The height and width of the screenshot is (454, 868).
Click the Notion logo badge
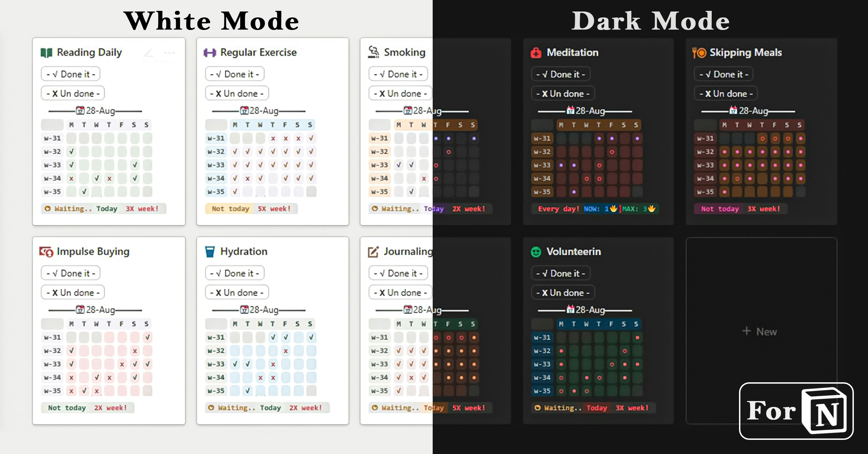click(796, 411)
